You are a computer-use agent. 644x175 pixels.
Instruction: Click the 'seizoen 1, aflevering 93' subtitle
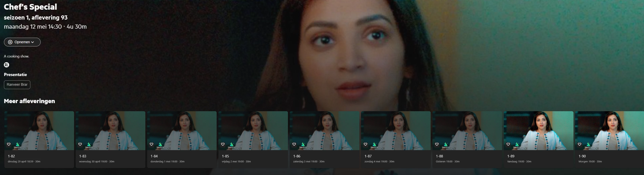tap(36, 17)
